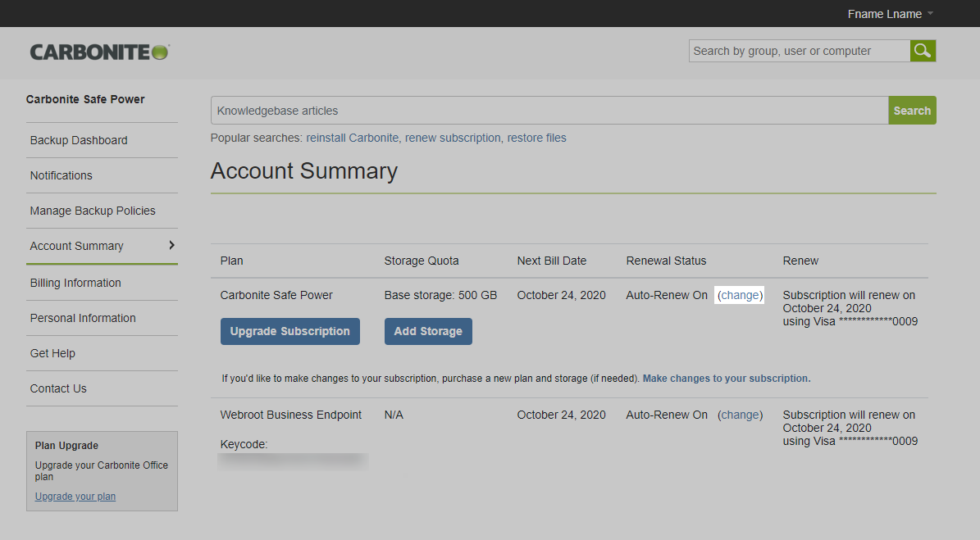Screen dimensions: 980x540
Task: Select Get Help in sidebar
Action: [52, 353]
